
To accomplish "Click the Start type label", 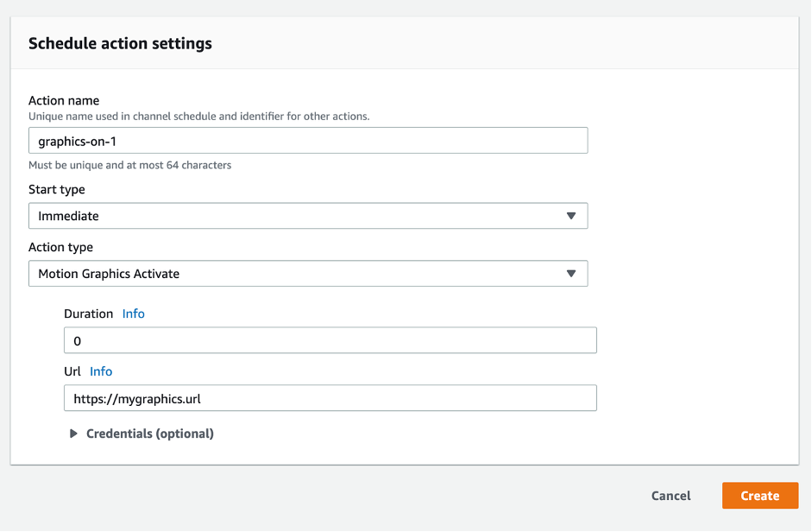I will (56, 189).
